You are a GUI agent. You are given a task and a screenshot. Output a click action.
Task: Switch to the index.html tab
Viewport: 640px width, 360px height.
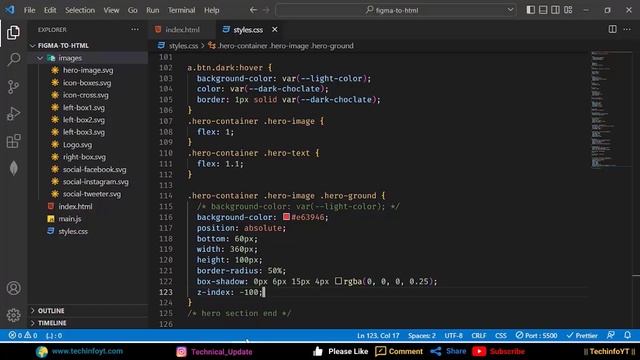(x=182, y=29)
